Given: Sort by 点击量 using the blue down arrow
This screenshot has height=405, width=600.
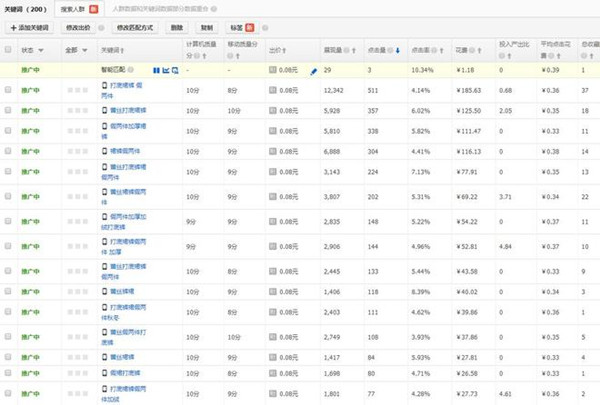Looking at the screenshot, I should [400, 49].
